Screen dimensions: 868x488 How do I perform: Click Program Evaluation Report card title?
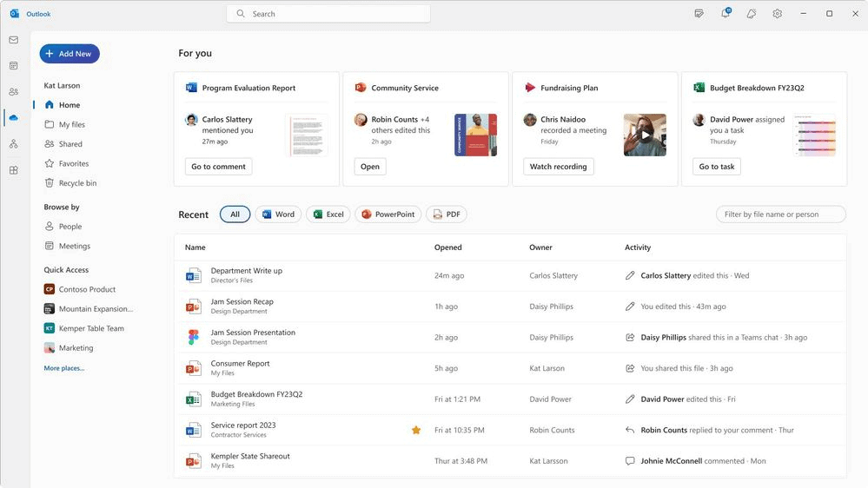(248, 88)
